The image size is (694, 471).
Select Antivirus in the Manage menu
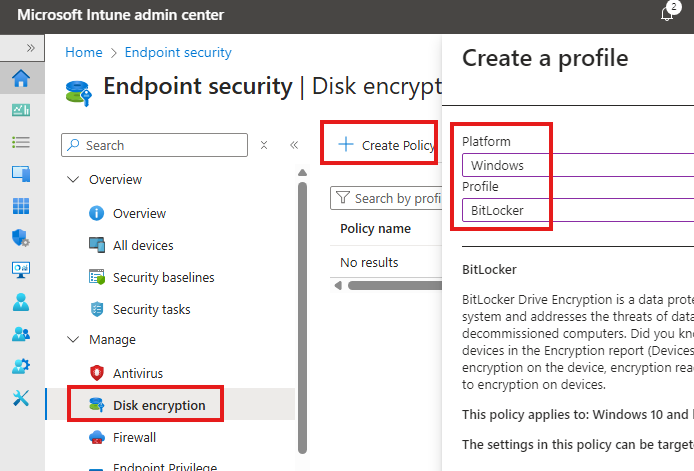point(138,373)
